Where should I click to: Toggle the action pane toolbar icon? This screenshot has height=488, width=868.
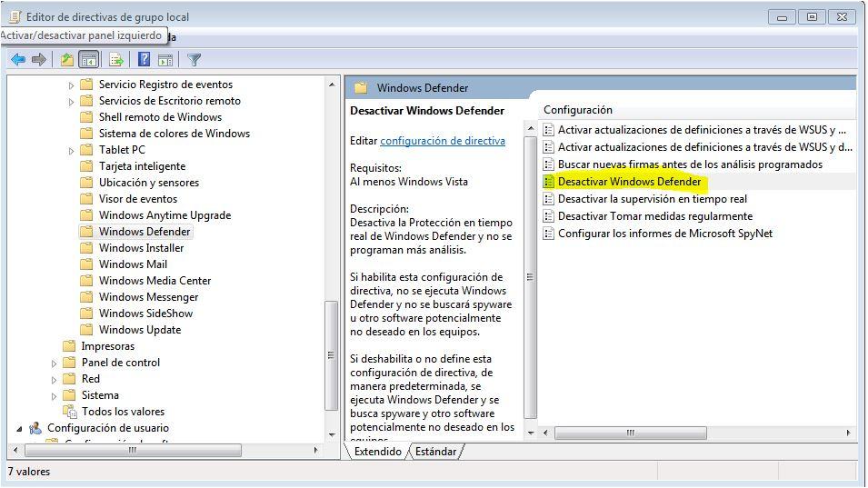(165, 60)
